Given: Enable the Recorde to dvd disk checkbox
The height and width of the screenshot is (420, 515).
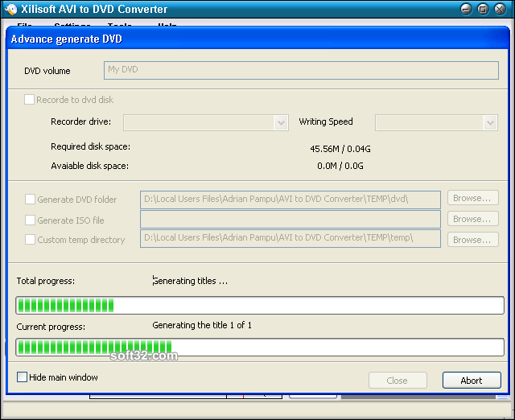Looking at the screenshot, I should 29,100.
